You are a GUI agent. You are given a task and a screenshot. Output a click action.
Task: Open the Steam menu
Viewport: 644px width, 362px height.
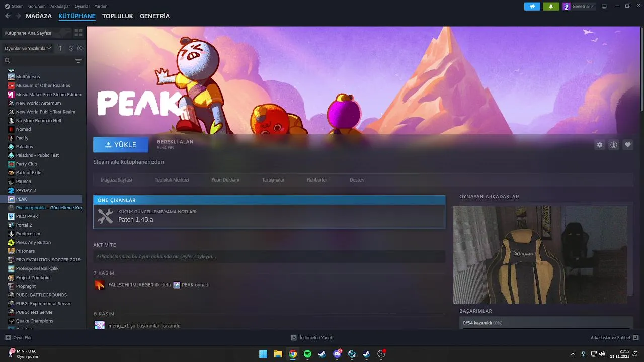pos(15,6)
